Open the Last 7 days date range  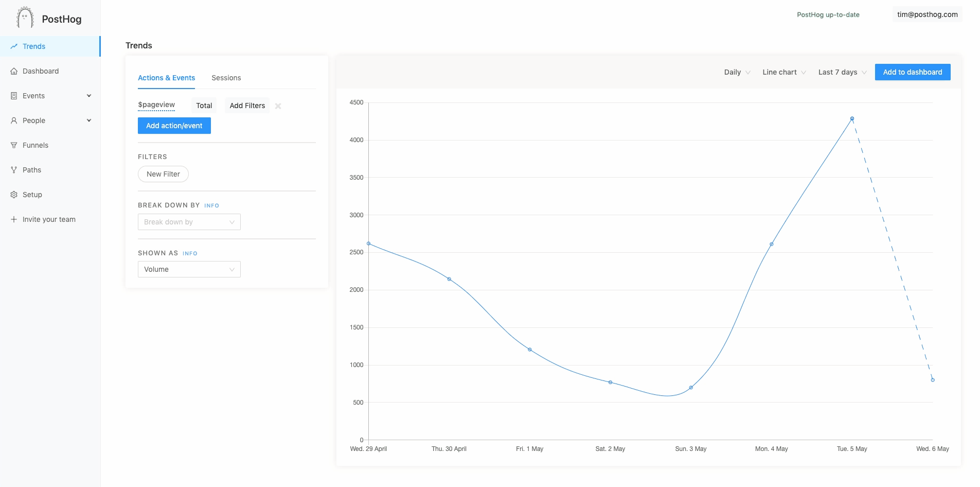tap(842, 72)
